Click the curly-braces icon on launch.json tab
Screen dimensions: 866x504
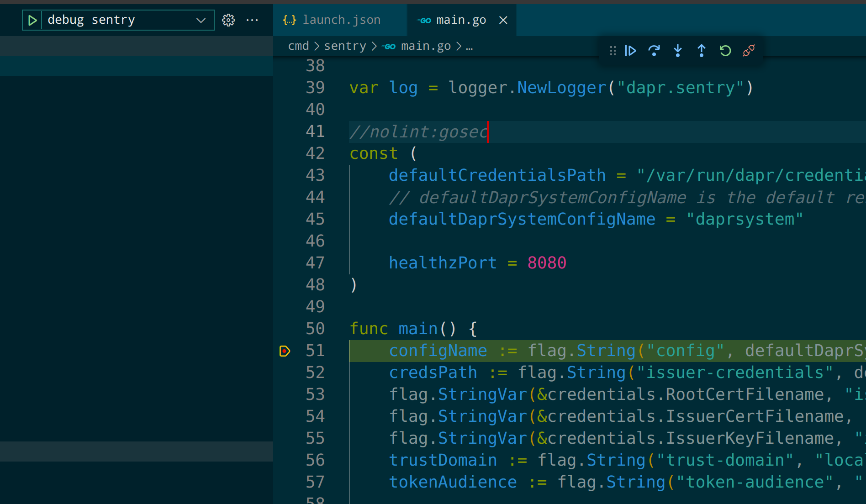coord(289,20)
